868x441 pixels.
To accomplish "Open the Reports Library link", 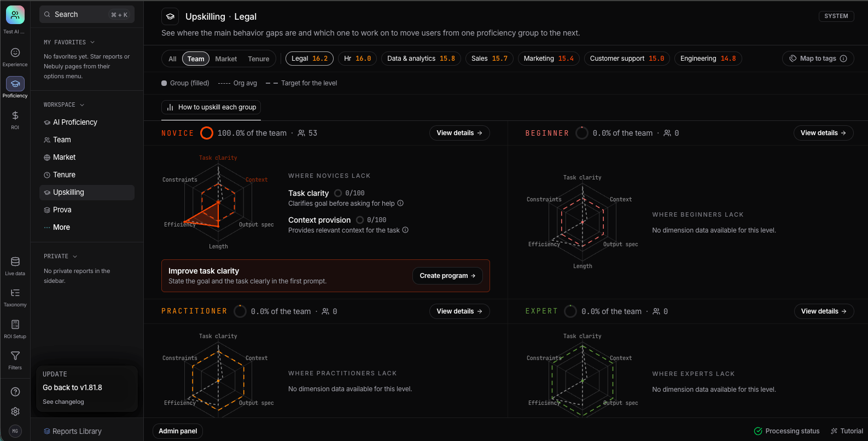I will click(73, 431).
